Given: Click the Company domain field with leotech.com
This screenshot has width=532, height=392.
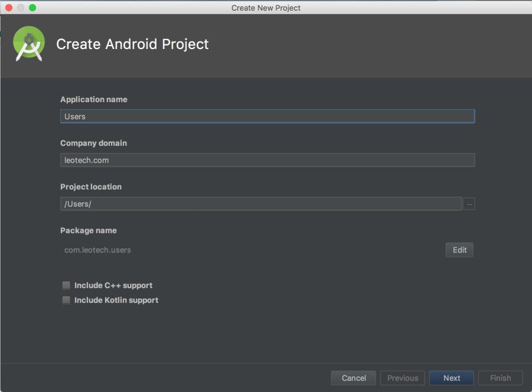Looking at the screenshot, I should (267, 160).
